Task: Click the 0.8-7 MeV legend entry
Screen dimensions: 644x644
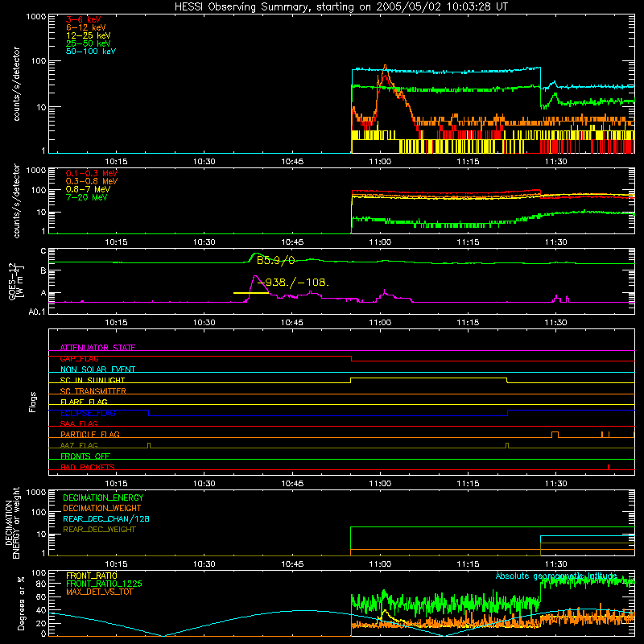Action: (x=88, y=189)
